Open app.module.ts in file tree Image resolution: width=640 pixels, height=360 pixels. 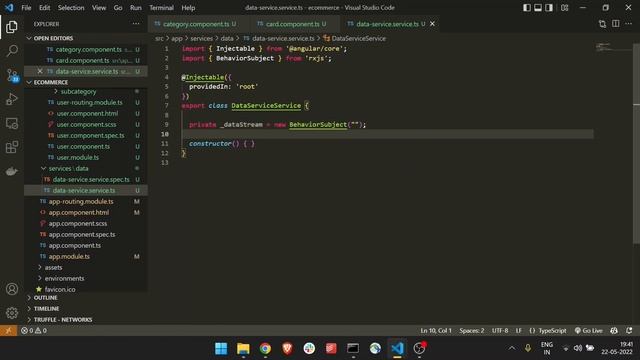86,256
